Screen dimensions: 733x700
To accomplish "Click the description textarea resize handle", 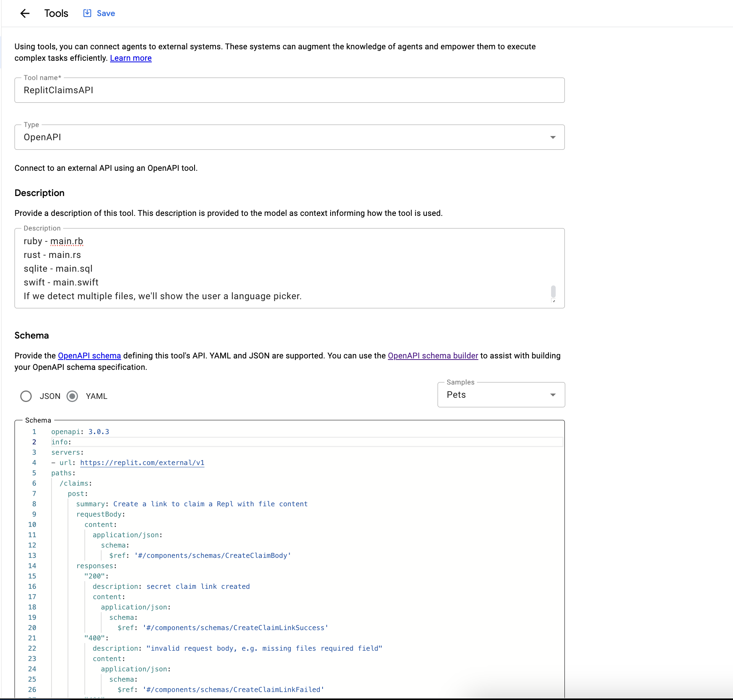I will [x=553, y=301].
